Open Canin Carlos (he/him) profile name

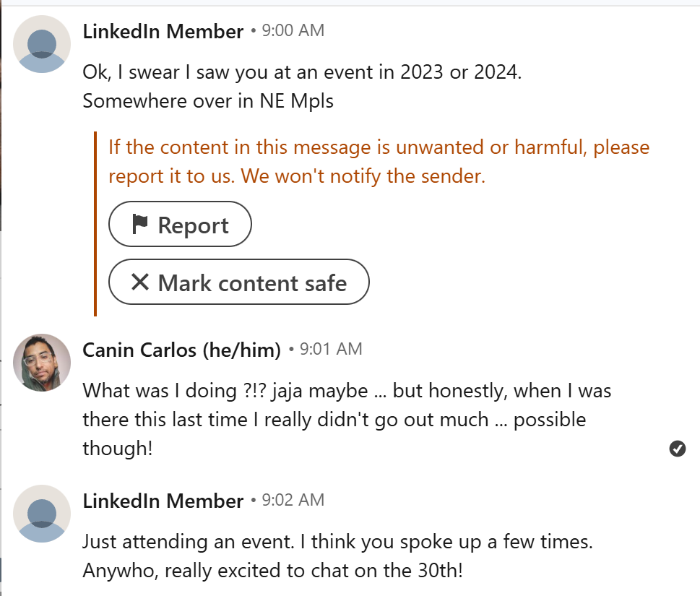182,350
